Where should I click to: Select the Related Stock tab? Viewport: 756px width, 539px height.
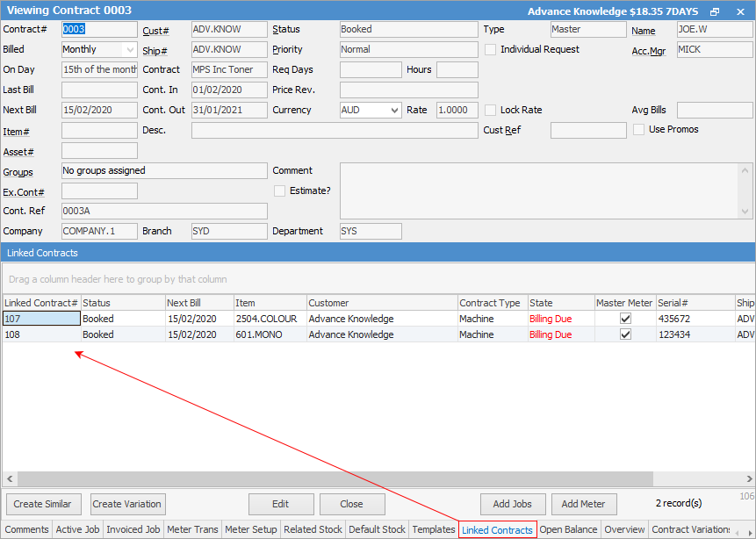(313, 529)
